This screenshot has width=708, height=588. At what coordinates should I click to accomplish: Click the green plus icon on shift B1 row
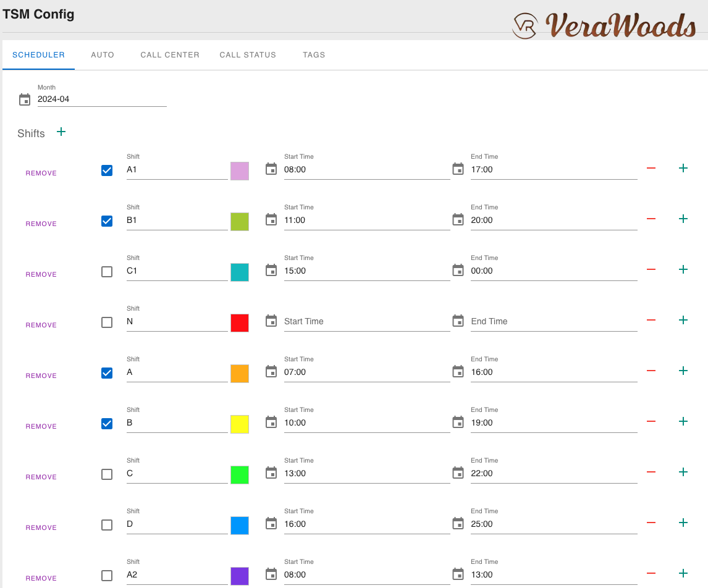(683, 219)
